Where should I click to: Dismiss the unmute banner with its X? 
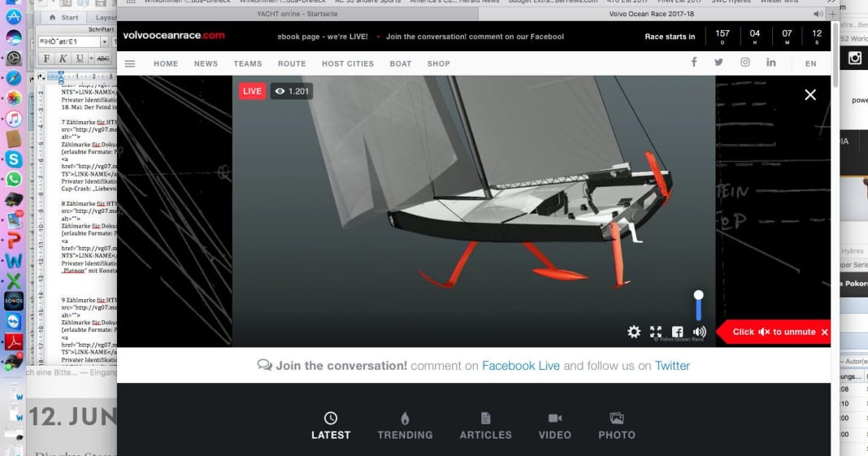coord(824,332)
